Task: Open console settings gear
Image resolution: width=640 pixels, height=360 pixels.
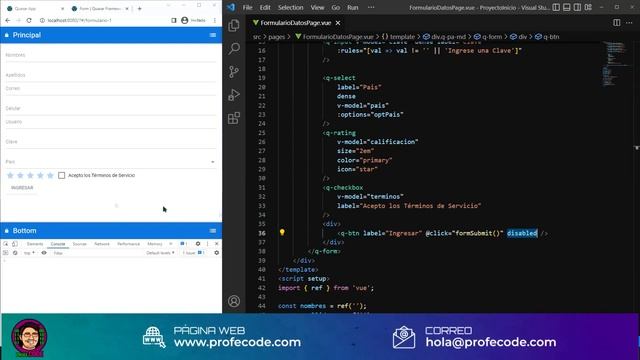Action: coord(216,253)
